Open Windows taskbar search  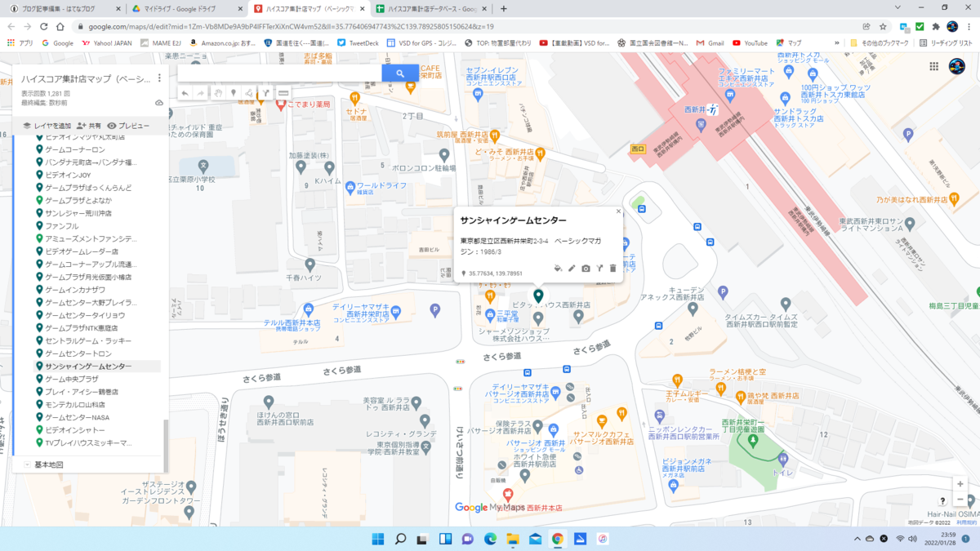pos(401,539)
